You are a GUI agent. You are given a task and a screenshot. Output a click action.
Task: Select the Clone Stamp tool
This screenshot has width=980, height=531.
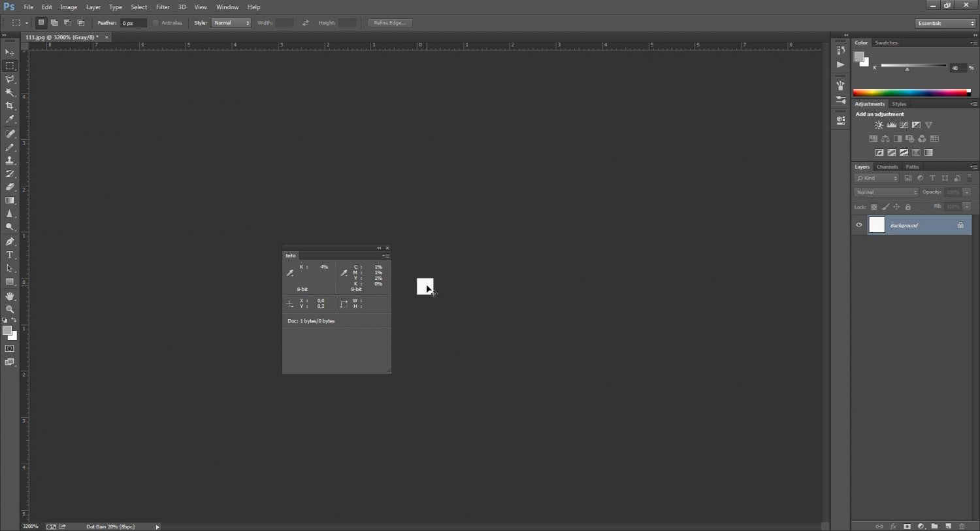10,160
